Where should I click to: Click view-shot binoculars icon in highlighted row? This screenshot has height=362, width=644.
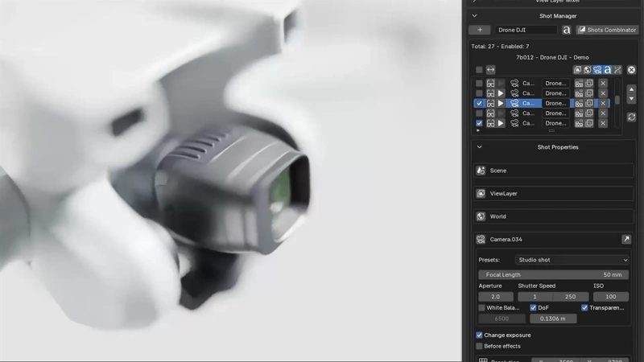490,104
